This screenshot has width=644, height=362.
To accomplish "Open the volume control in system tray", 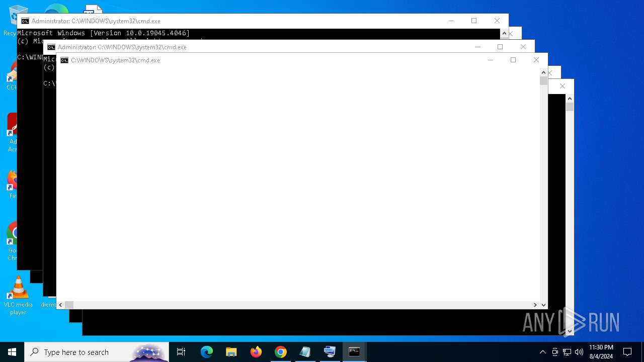I will [579, 352].
